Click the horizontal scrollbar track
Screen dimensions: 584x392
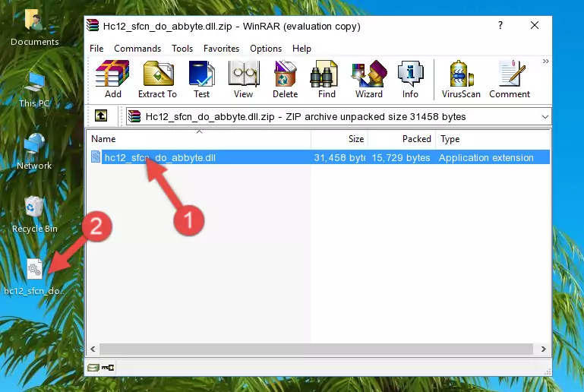[316, 349]
